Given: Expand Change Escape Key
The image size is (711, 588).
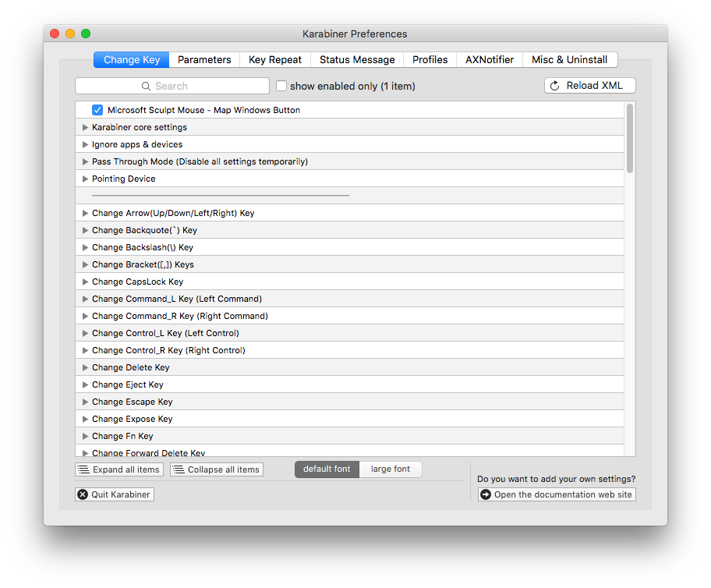Looking at the screenshot, I should [x=85, y=402].
